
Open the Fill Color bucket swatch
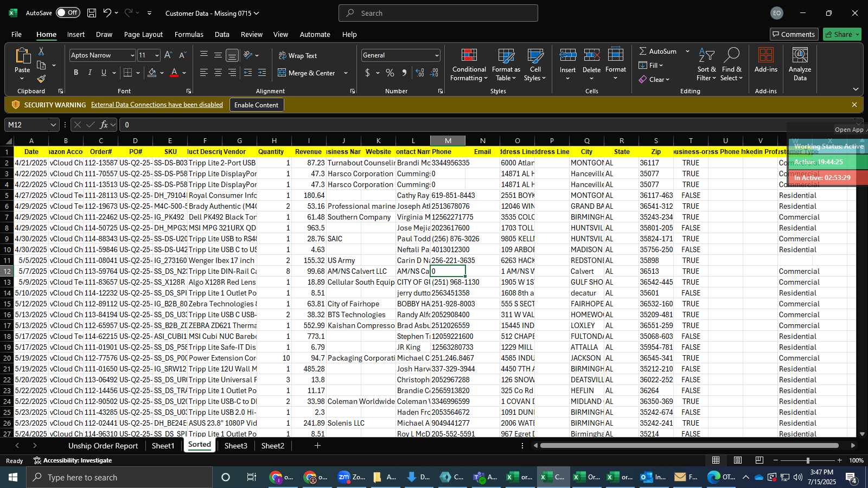pyautogui.click(x=152, y=73)
